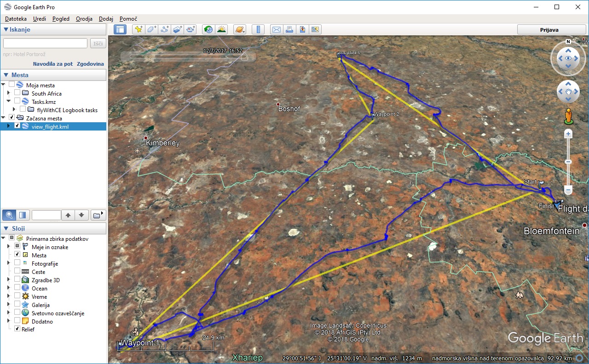Add a polygon from the toolbar
The image size is (589, 364).
(151, 29)
